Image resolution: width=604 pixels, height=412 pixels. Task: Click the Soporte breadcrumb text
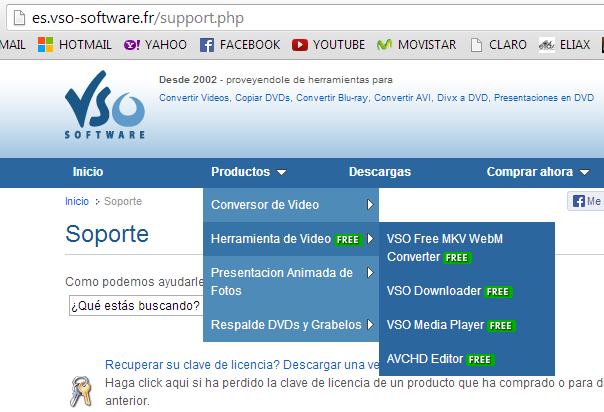click(123, 201)
